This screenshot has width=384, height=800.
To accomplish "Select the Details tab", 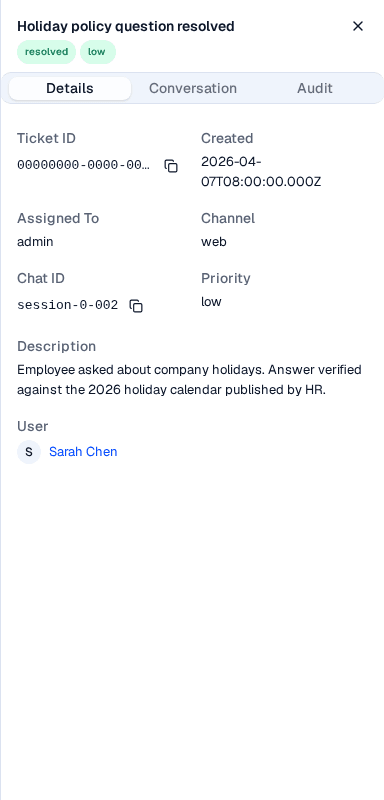I will click(x=70, y=88).
